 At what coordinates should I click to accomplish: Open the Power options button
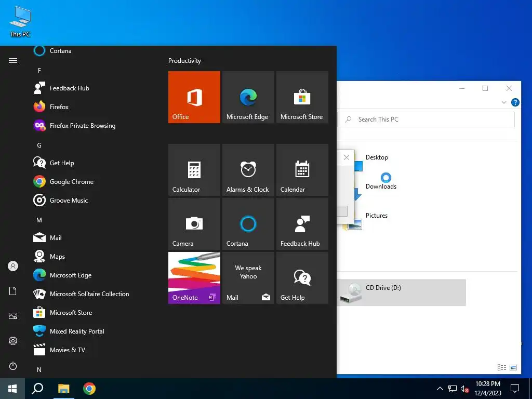[13, 366]
